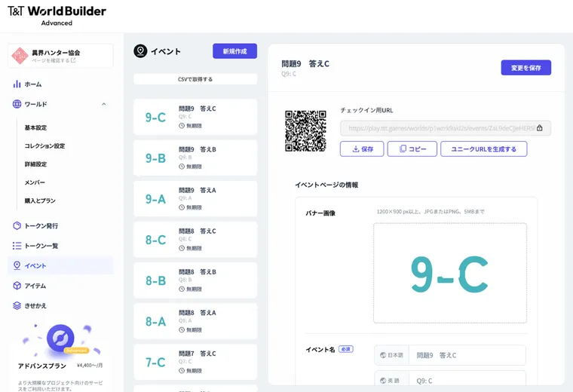573x392 pixels.
Task: Select the 9-A event card
Action: 195,199
